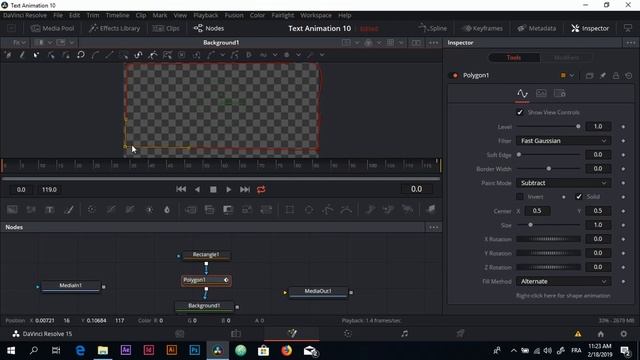Open Inspector panel options menu
The height and width of the screenshot is (360, 640).
(x=631, y=42)
